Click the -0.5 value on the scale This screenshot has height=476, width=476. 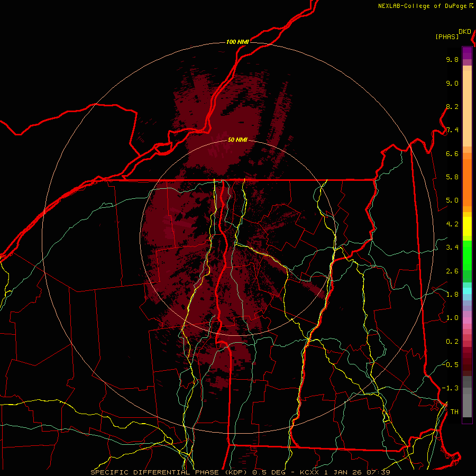[450, 364]
